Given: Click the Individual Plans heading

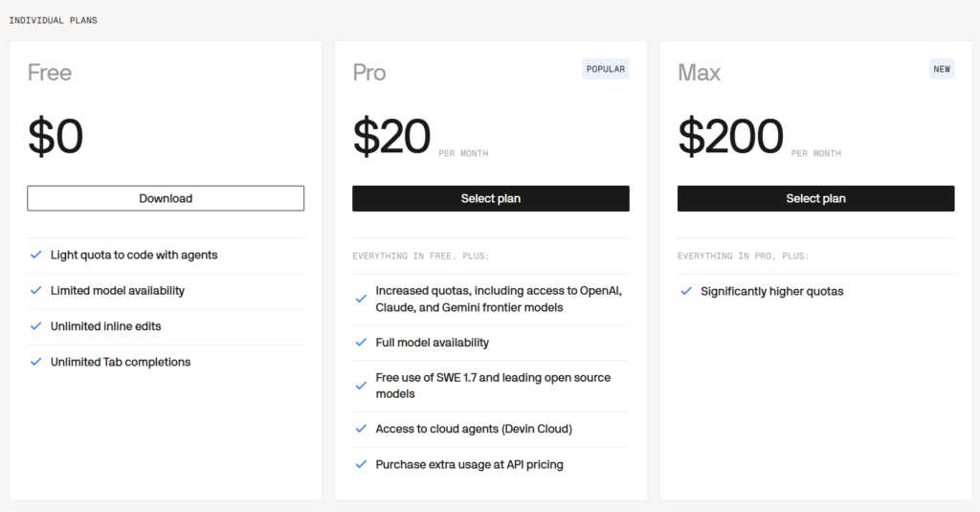Looking at the screenshot, I should tap(54, 21).
